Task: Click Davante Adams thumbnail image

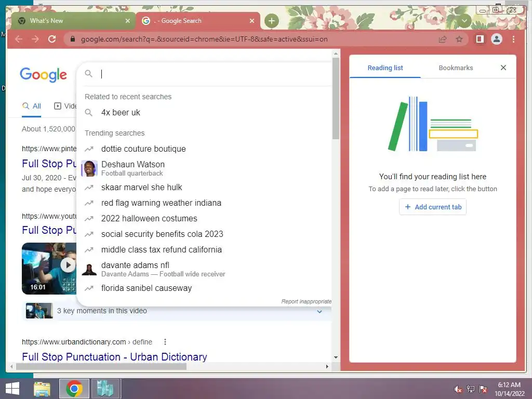Action: (89, 270)
